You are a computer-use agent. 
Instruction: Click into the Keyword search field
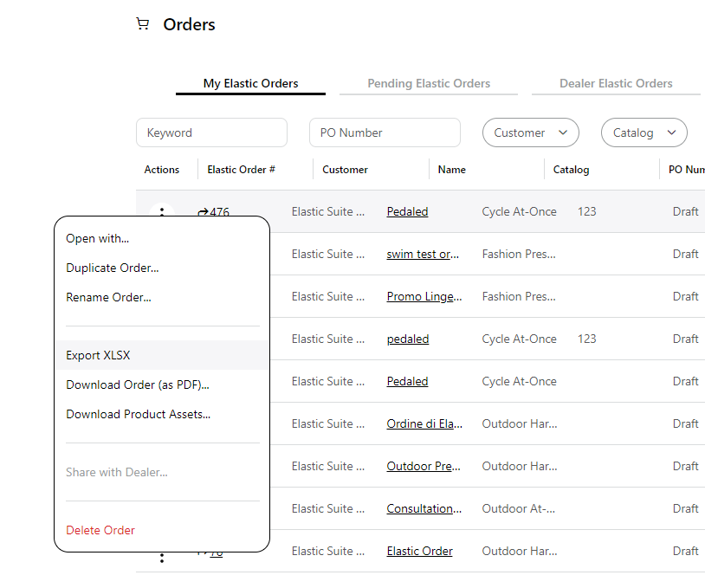tap(211, 132)
